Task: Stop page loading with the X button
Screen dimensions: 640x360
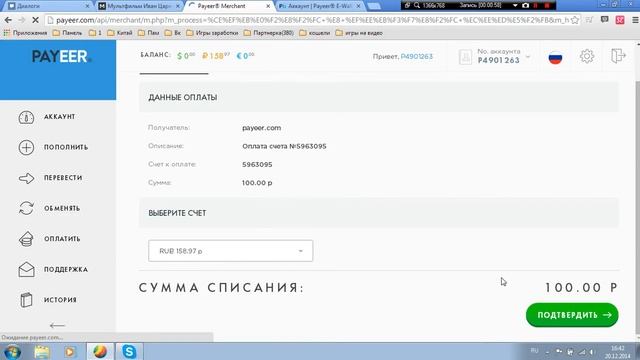Action: 35,20
